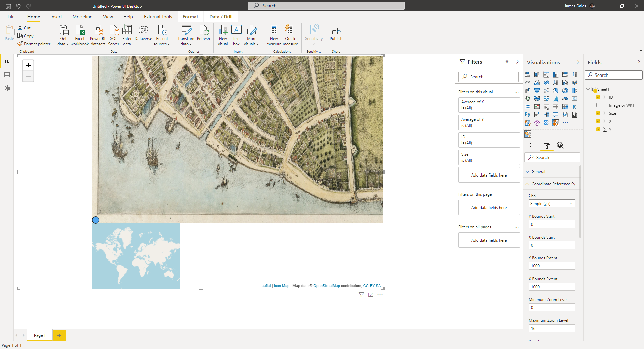
Task: Open the CRS dropdown
Action: click(552, 204)
